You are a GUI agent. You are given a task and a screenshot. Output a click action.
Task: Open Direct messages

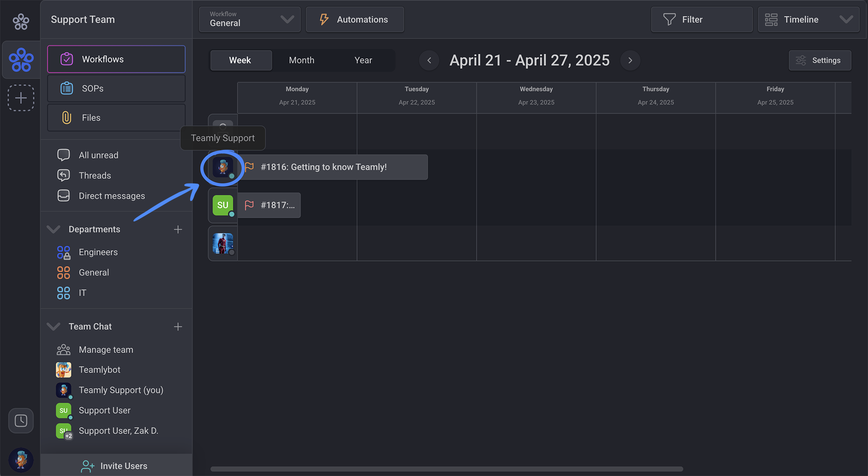112,196
